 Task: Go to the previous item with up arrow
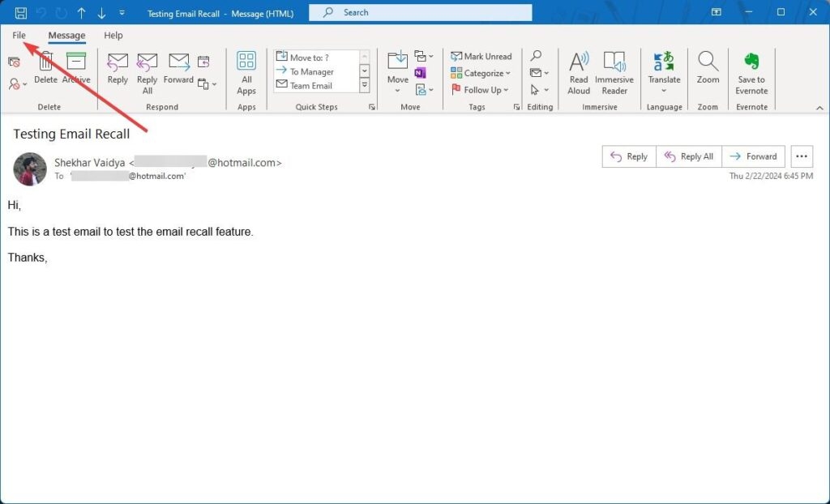pyautogui.click(x=81, y=13)
